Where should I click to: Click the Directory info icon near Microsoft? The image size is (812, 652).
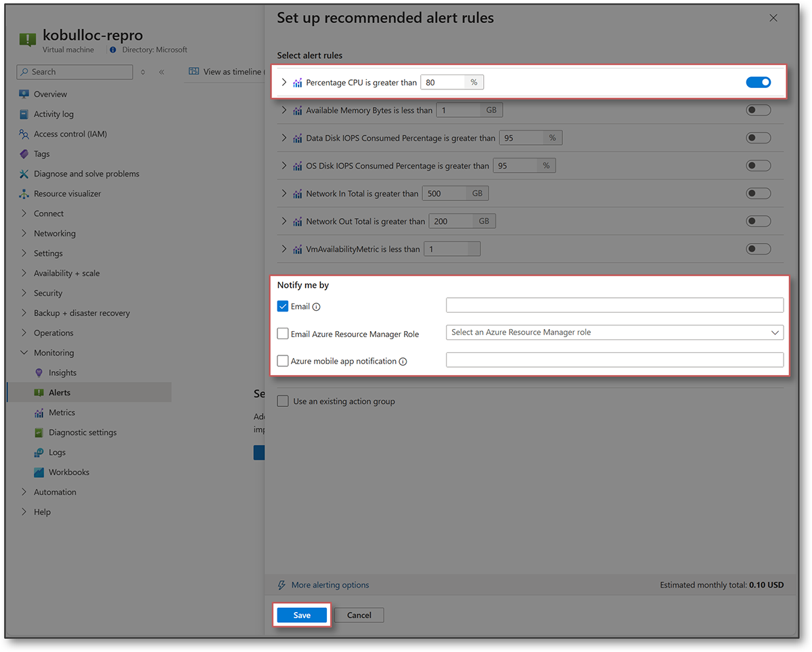[113, 49]
